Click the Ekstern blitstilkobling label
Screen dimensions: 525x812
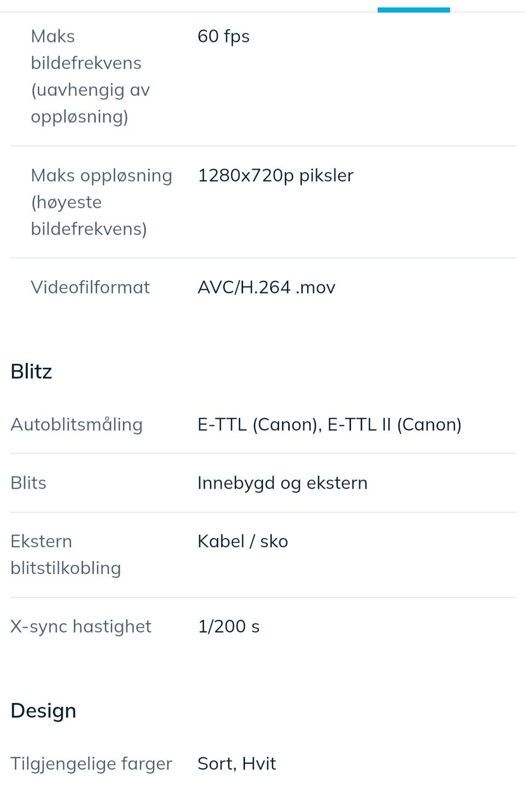[x=65, y=554]
